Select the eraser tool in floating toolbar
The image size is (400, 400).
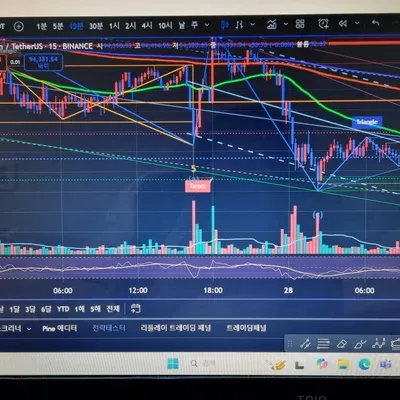point(342,344)
